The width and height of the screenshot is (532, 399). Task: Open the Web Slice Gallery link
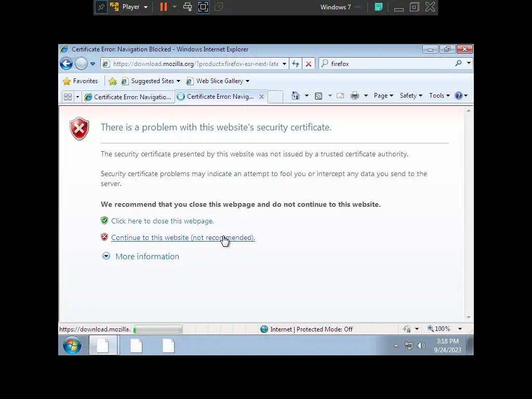(218, 81)
